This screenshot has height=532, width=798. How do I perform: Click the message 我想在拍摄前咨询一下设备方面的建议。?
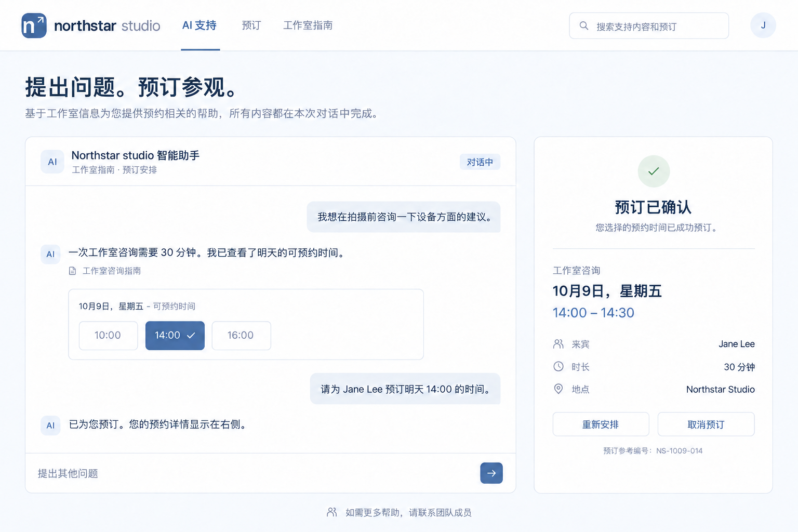pyautogui.click(x=404, y=217)
